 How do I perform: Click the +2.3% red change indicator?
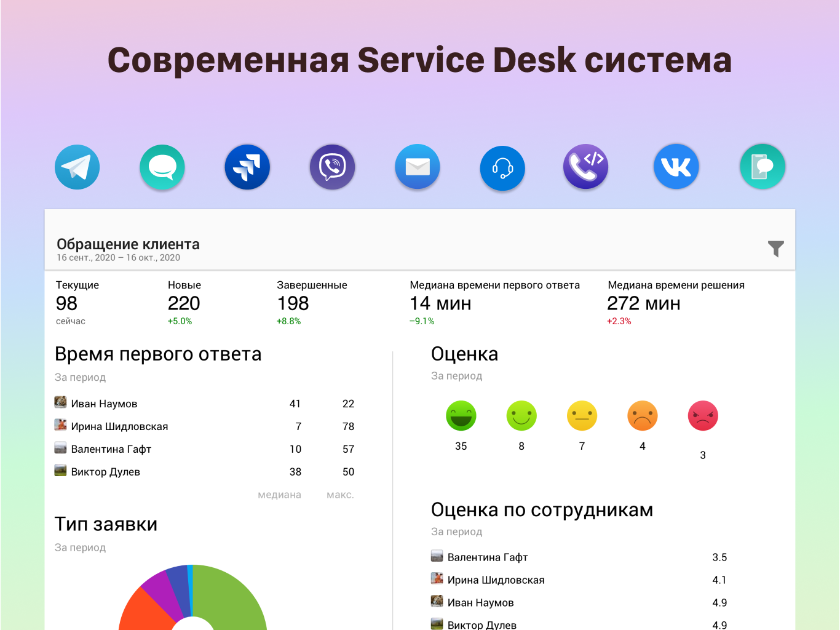click(619, 321)
